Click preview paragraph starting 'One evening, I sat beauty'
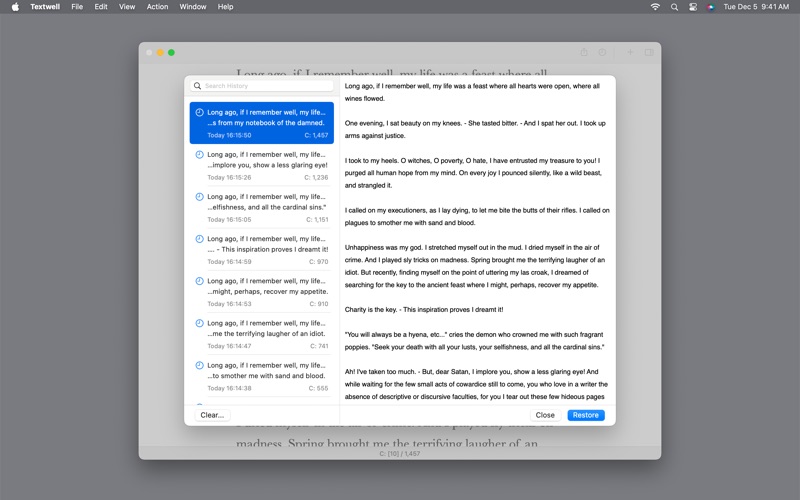 475,130
